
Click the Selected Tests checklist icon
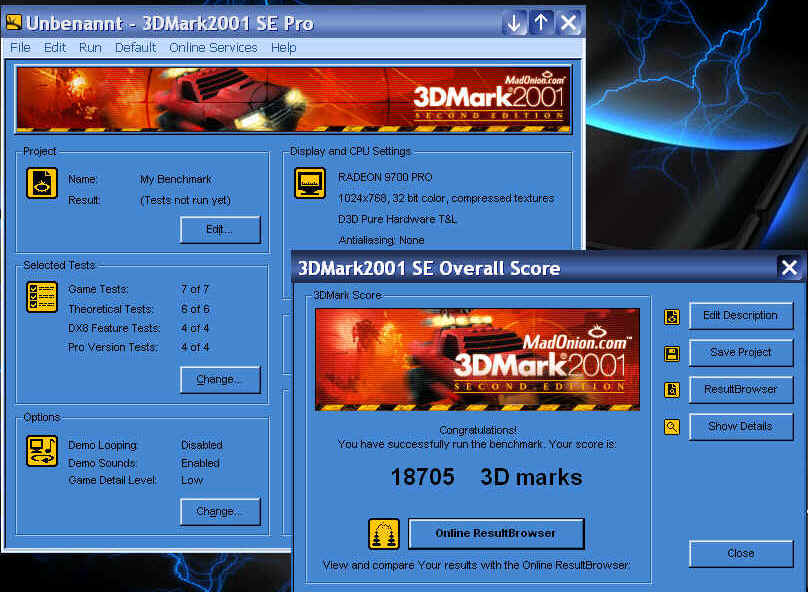42,297
